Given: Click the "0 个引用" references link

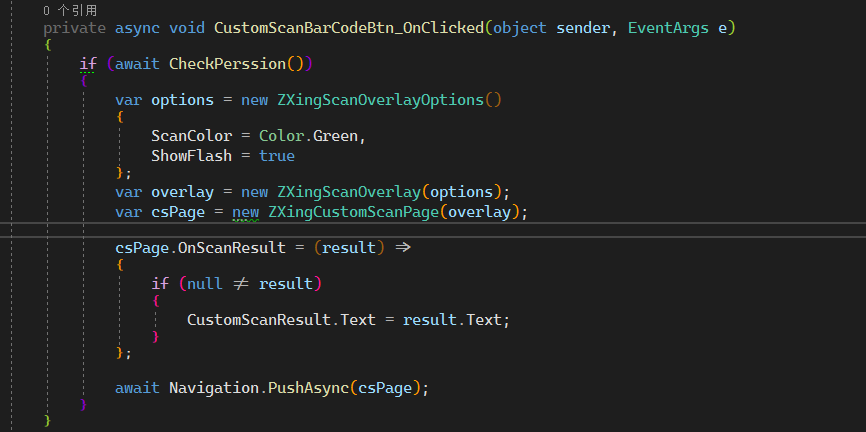Looking at the screenshot, I should pyautogui.click(x=70, y=10).
